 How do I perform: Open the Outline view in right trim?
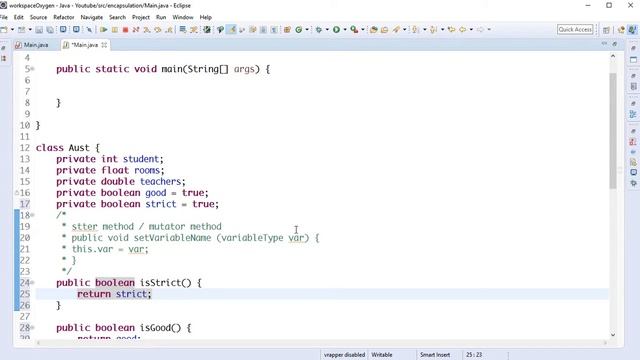click(633, 114)
